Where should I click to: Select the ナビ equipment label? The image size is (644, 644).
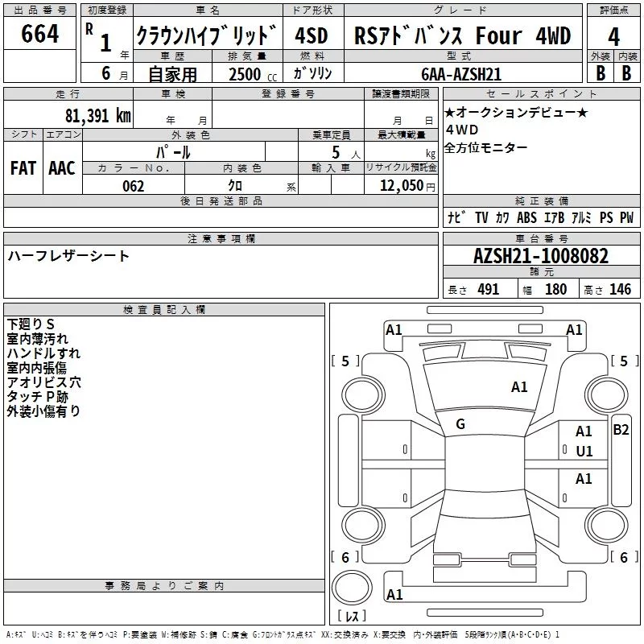point(456,217)
